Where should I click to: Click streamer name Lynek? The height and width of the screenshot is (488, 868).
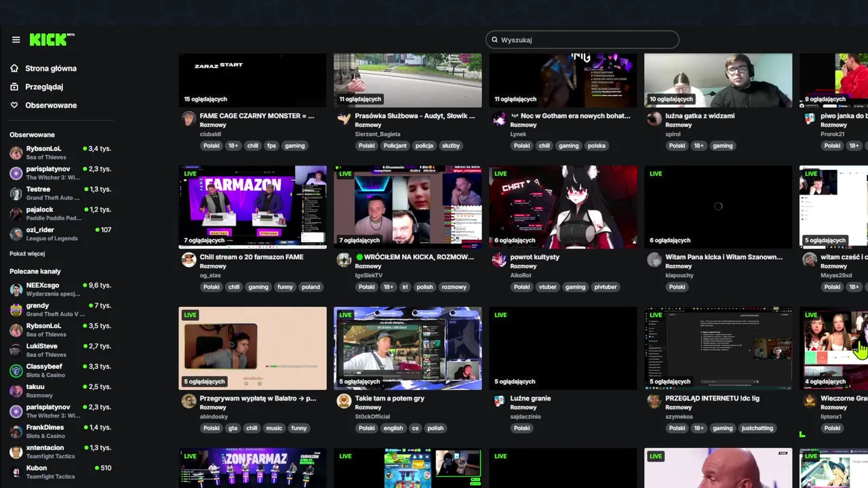518,134
